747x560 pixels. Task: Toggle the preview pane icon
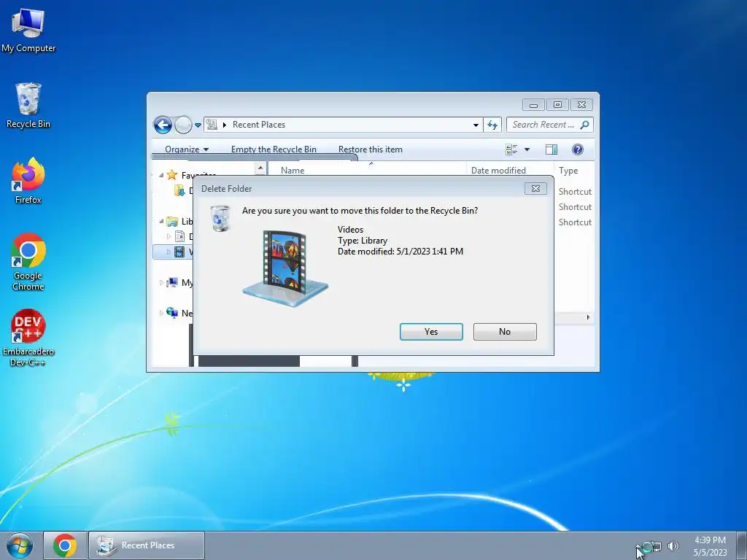click(551, 149)
